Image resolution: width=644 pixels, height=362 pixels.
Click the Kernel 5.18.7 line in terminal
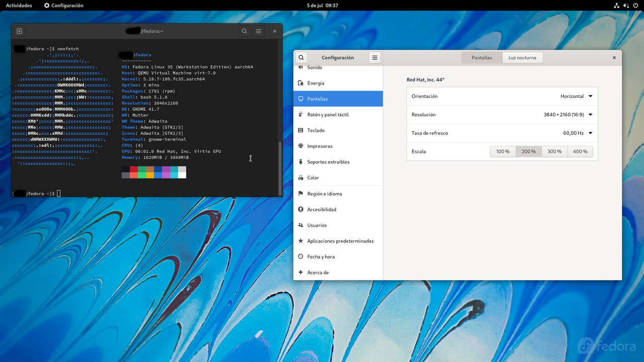[163, 79]
